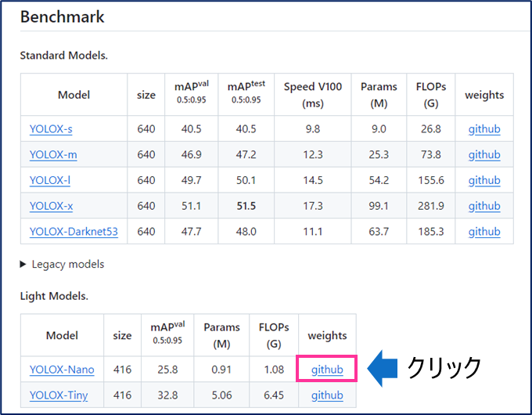Click the bold 51.5 value for YOLOX-x
The width and height of the screenshot is (532, 415).
(x=246, y=206)
